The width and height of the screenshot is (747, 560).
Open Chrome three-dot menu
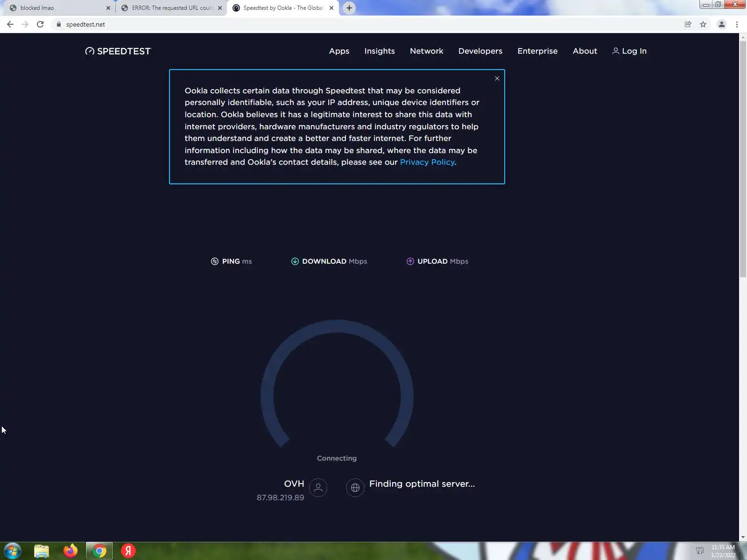[x=737, y=24]
